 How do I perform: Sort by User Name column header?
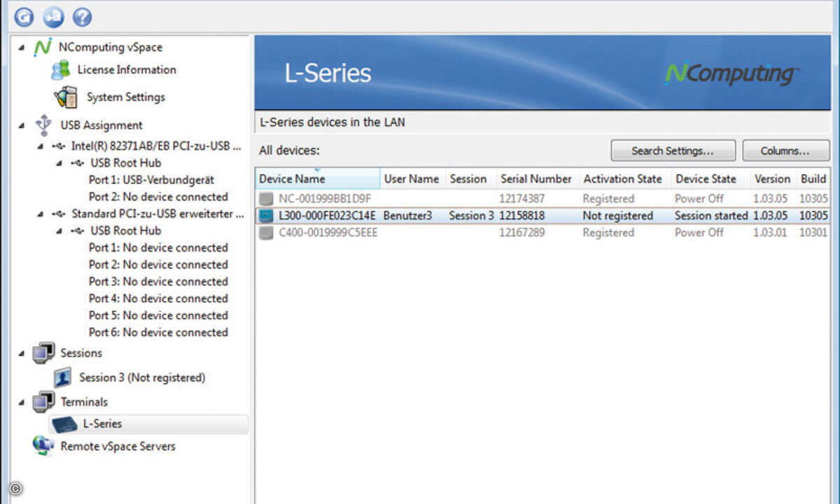pos(412,179)
